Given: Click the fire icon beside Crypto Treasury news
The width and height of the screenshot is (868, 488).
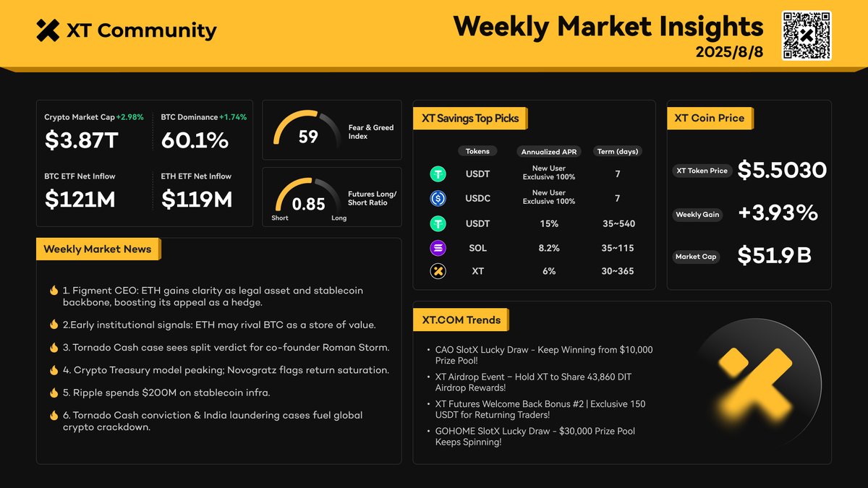Looking at the screenshot, I should 54,370.
